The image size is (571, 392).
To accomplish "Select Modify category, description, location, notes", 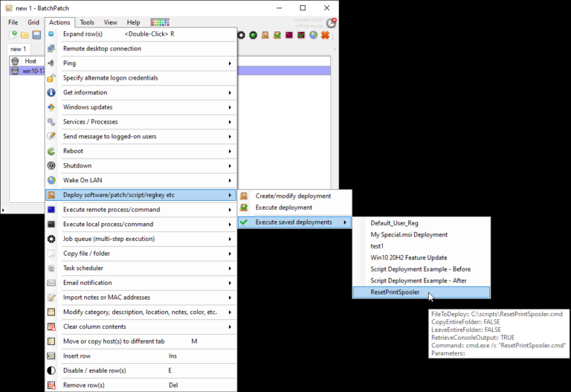I will [x=141, y=312].
